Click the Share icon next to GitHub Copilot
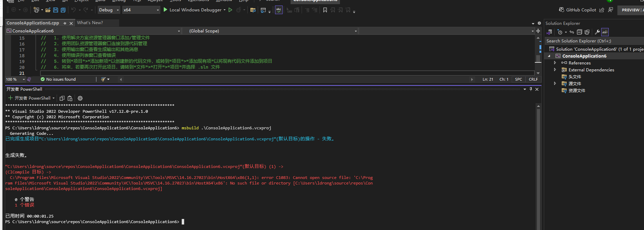 [x=602, y=10]
